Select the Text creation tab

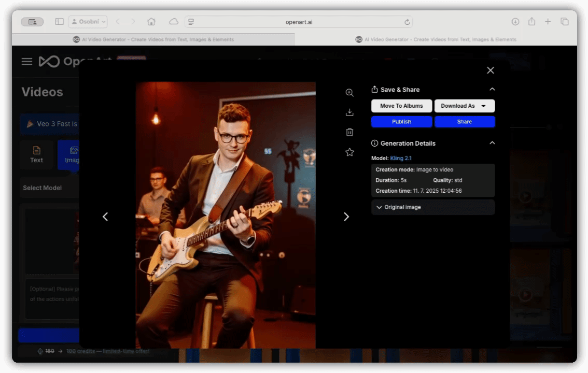point(36,155)
